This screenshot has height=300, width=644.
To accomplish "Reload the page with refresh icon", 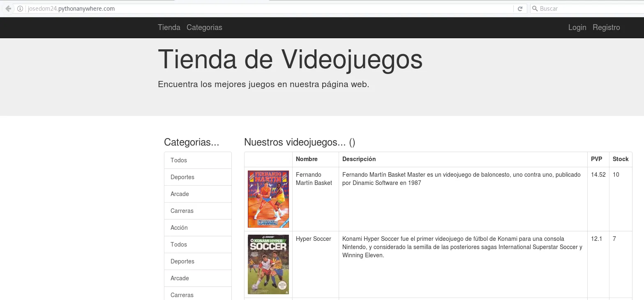I will [x=520, y=9].
